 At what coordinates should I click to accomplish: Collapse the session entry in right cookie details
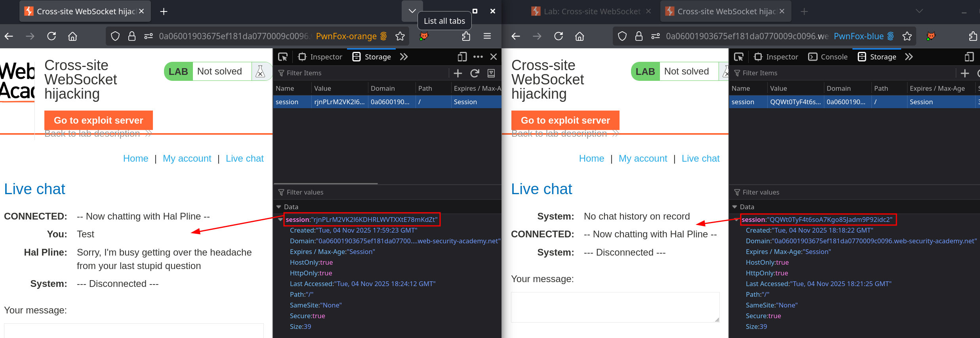736,220
